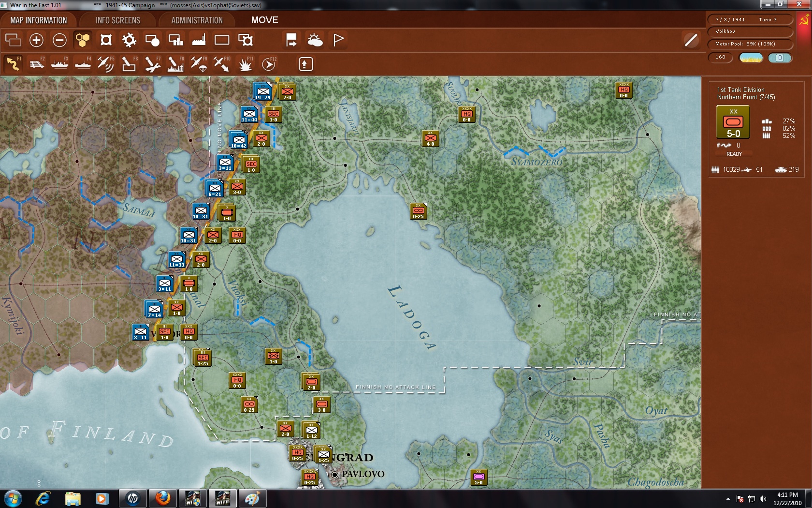Select the Finnish unit labeled 7=14

154,309
